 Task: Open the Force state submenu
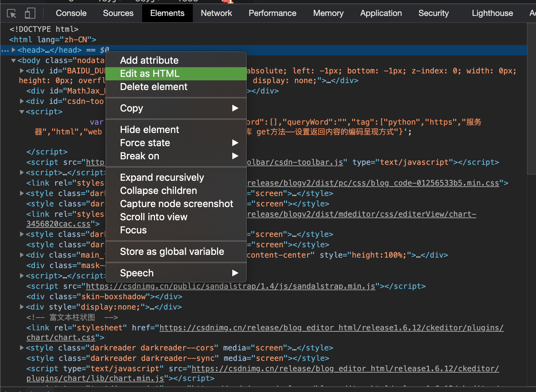click(176, 143)
